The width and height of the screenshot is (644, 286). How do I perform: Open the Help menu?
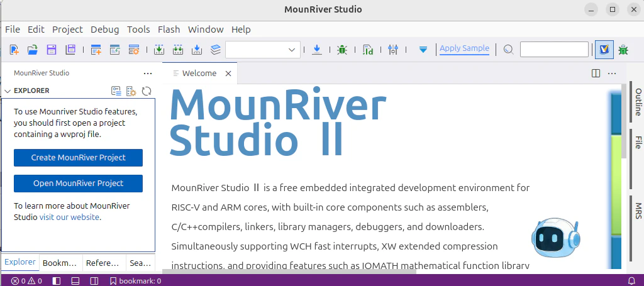click(x=241, y=30)
